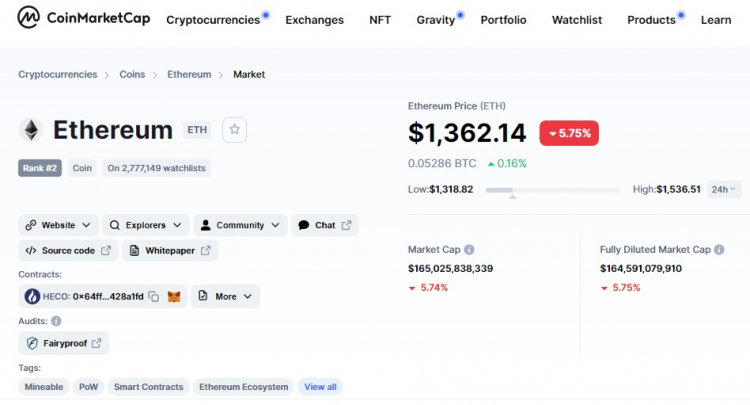The height and width of the screenshot is (405, 750).
Task: Navigate to Coins in breadcrumb
Action: pos(132,74)
